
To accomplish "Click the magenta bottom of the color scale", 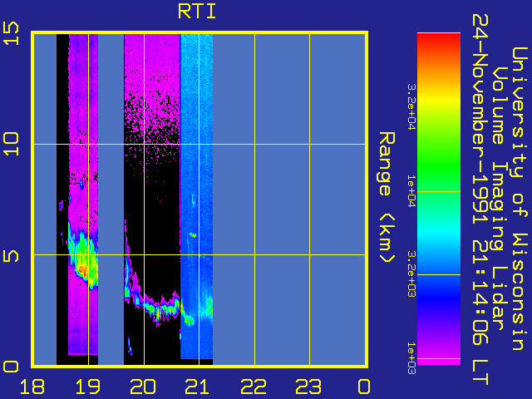I will pyautogui.click(x=439, y=358).
